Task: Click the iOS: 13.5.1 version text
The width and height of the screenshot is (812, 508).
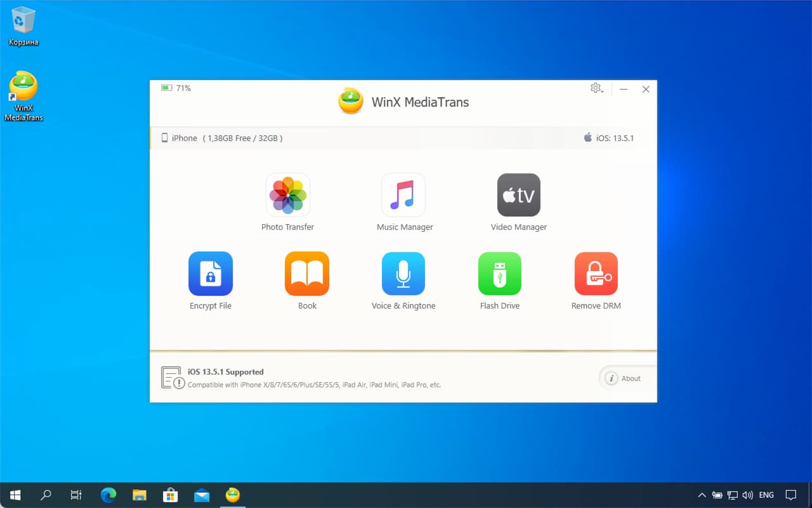Action: coord(615,138)
